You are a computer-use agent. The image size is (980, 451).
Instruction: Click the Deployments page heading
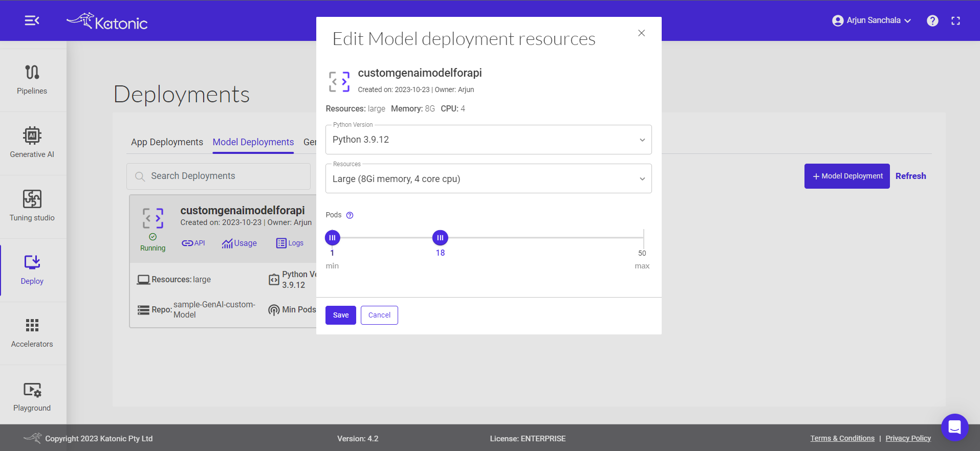click(x=182, y=95)
